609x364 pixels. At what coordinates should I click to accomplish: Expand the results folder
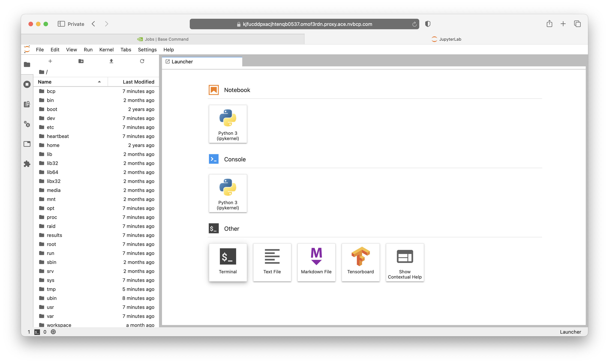tap(54, 235)
